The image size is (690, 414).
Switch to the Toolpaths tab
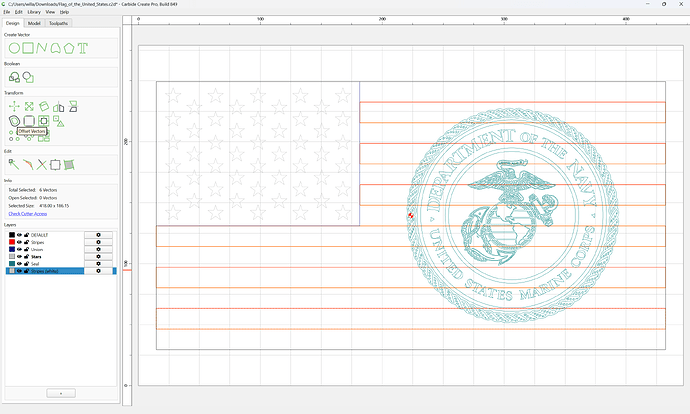pos(59,23)
